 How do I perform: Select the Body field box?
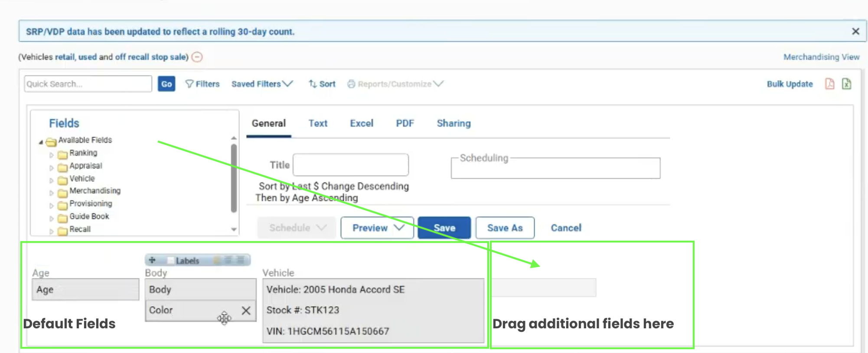coord(200,289)
